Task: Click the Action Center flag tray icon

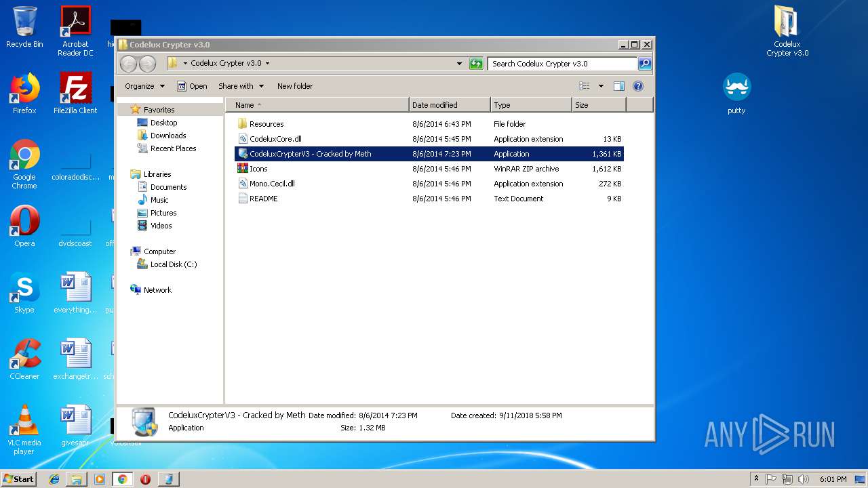Action: pyautogui.click(x=771, y=479)
